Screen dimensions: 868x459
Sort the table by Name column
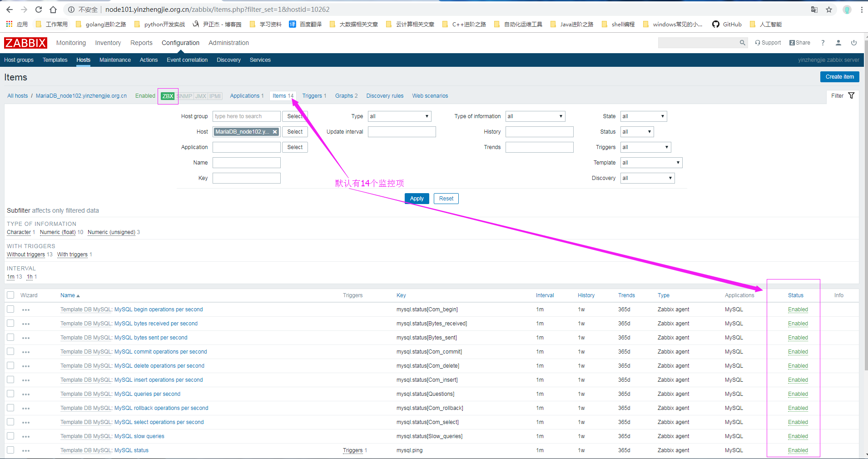70,295
